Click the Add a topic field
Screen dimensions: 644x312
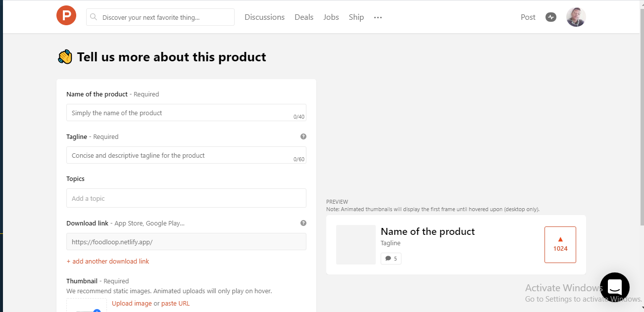tap(186, 198)
